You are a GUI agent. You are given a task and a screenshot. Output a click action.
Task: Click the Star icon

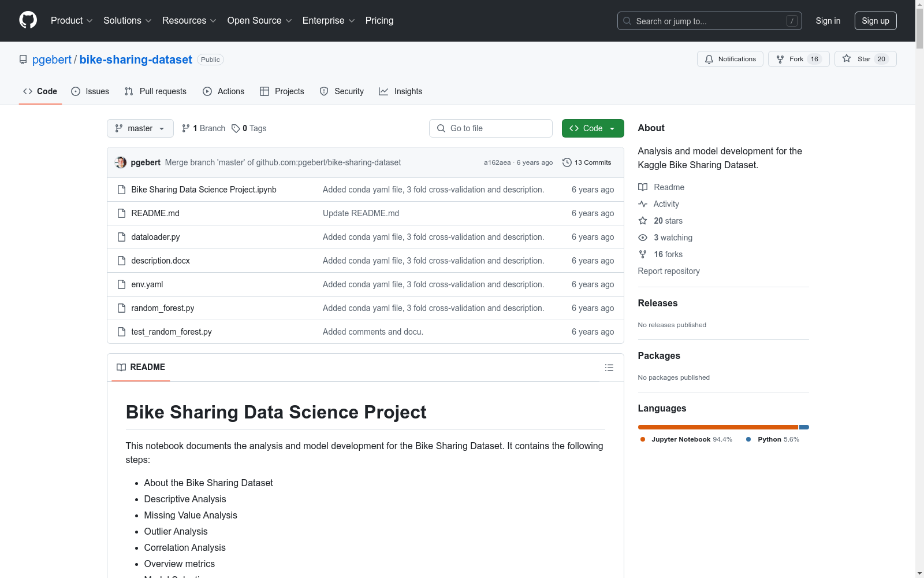(x=847, y=58)
